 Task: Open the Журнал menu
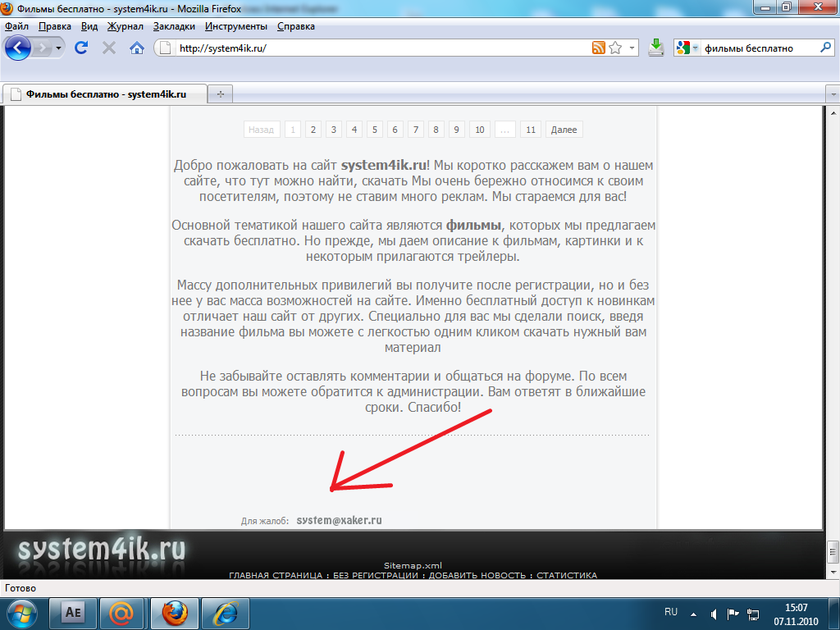(125, 26)
